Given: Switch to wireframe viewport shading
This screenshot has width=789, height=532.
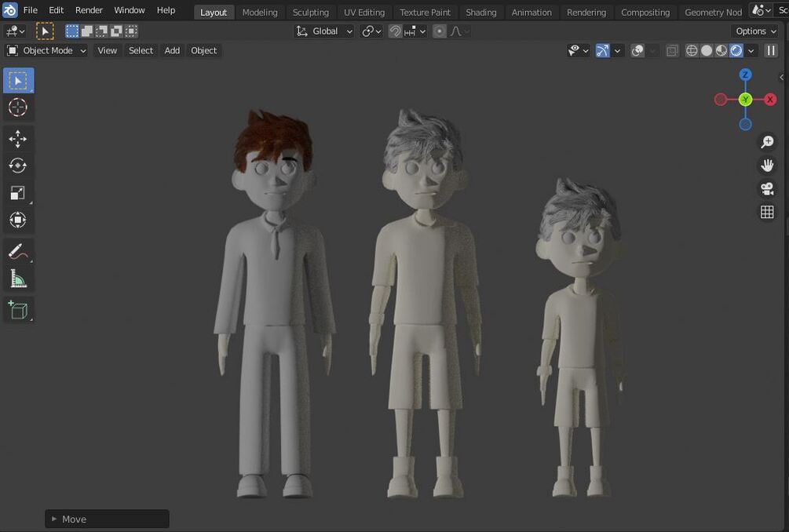Looking at the screenshot, I should click(x=692, y=50).
